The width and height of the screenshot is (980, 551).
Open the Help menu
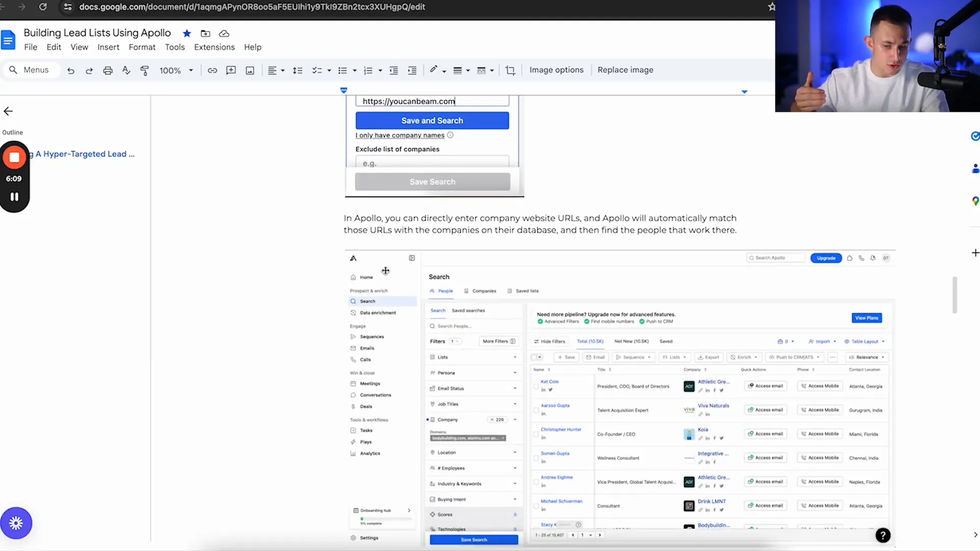click(253, 47)
